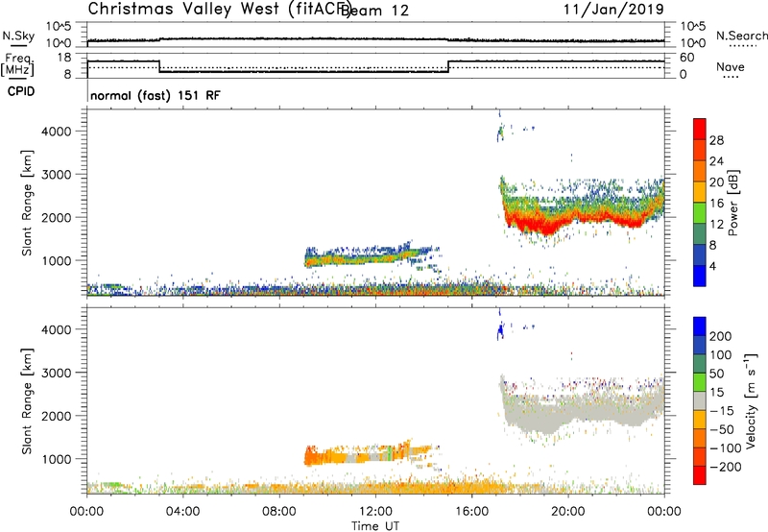Click the 'Power [dB]' colorbar label

tap(732, 203)
